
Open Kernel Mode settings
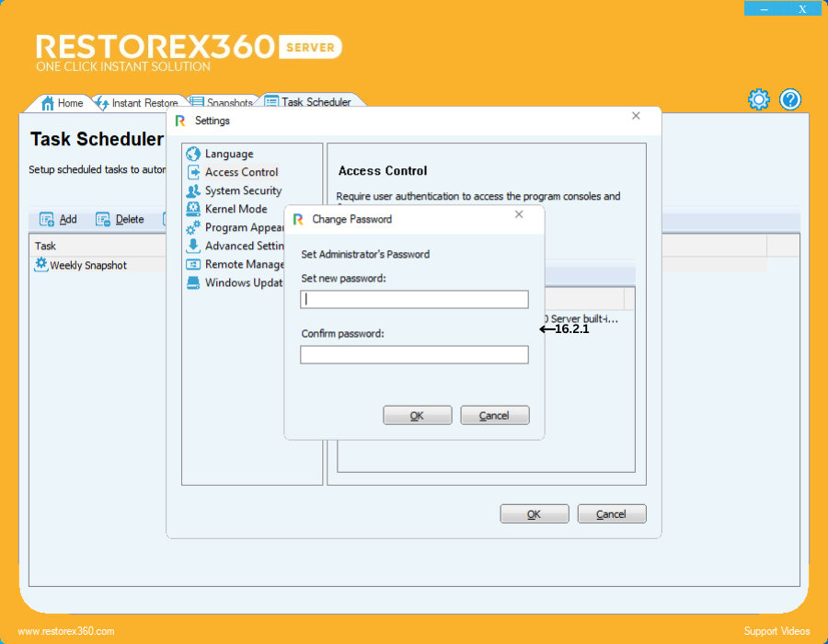coord(236,209)
